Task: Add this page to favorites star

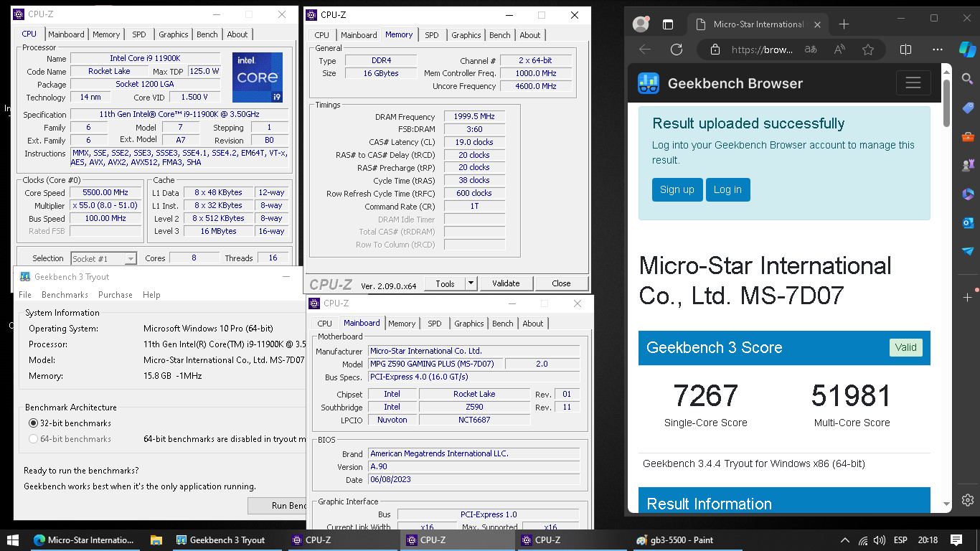Action: tap(868, 50)
